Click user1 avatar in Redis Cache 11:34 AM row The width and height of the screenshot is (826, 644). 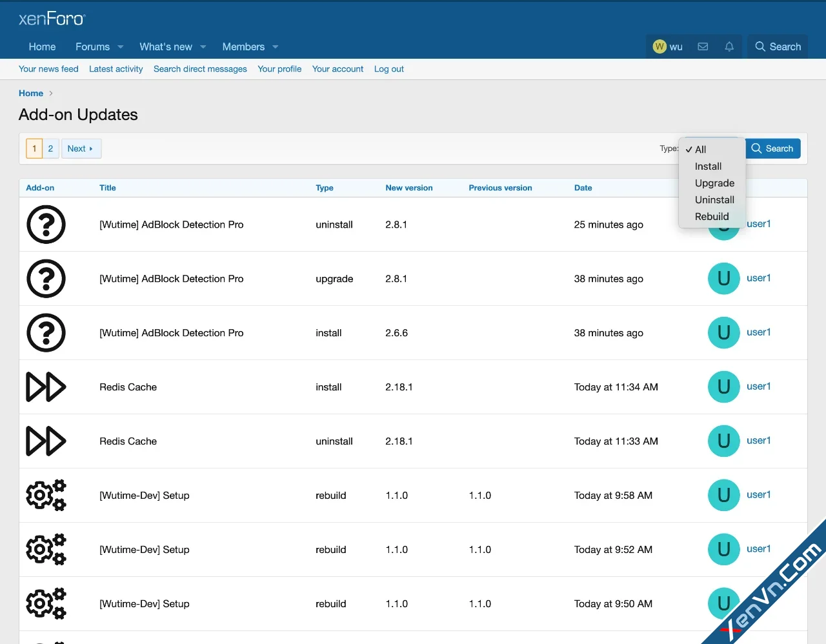pos(724,387)
